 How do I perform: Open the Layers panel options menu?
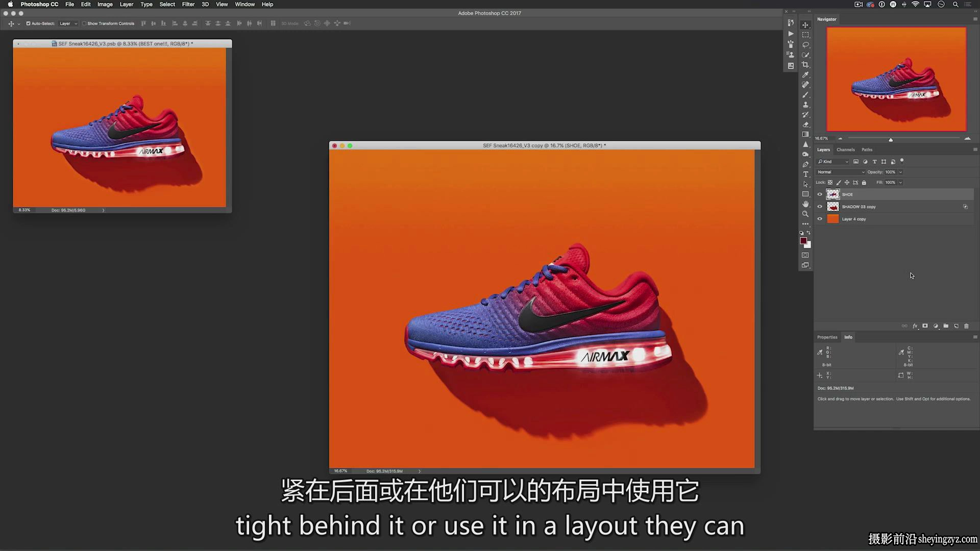[975, 149]
